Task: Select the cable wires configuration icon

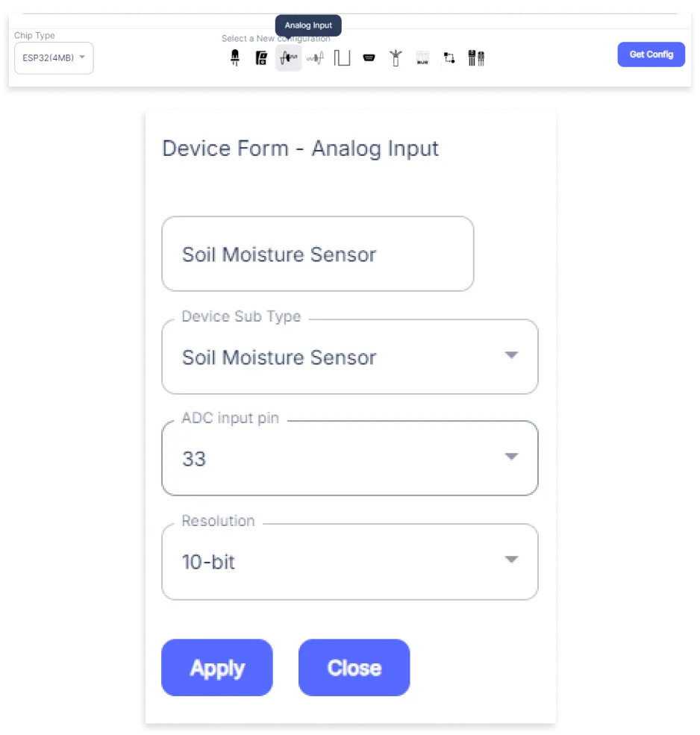Action: tap(396, 58)
